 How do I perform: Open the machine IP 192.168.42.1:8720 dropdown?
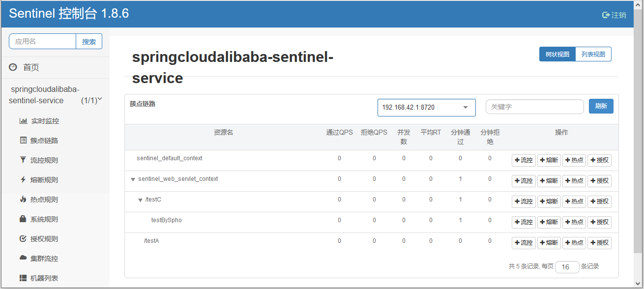coord(426,108)
